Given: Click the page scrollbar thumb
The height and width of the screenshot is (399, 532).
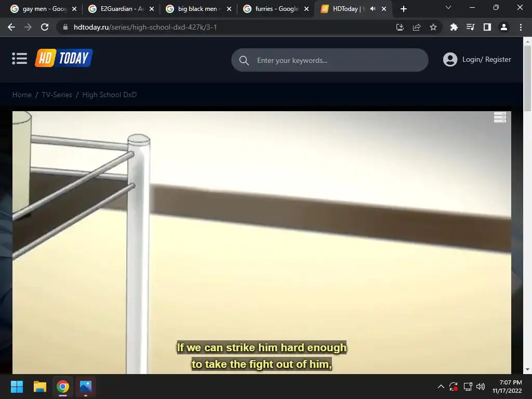Looking at the screenshot, I should 527,78.
